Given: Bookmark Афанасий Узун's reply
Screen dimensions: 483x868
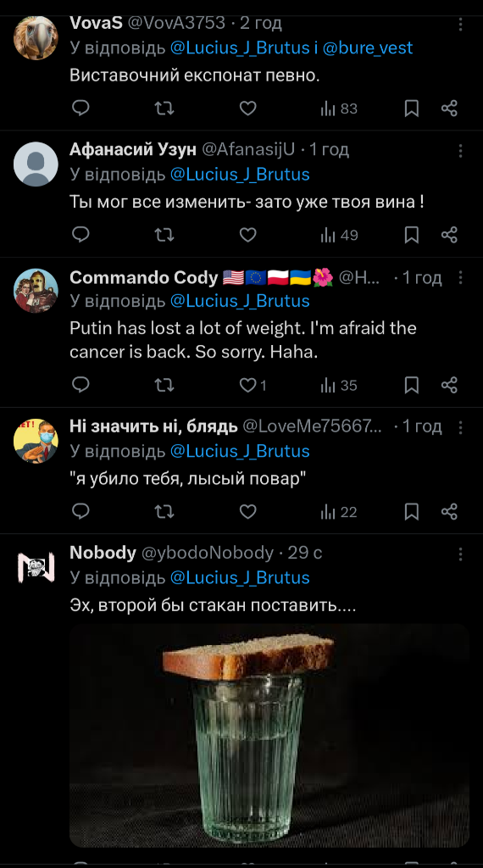Looking at the screenshot, I should pyautogui.click(x=412, y=235).
